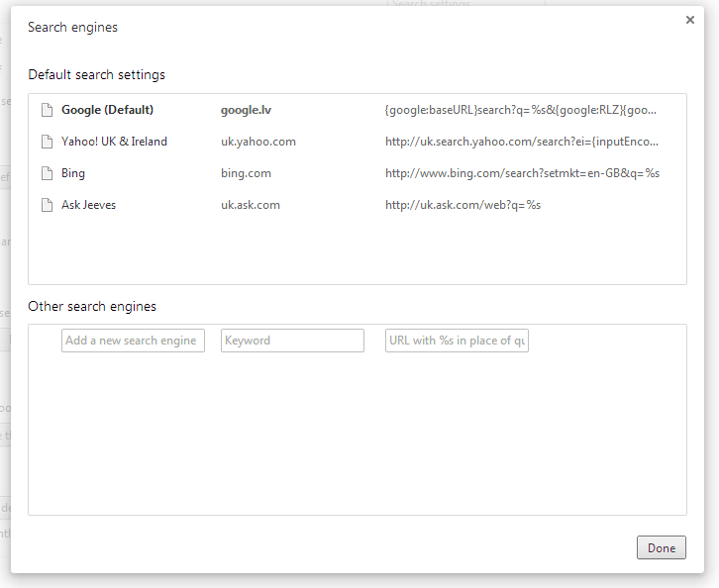The width and height of the screenshot is (719, 588).
Task: Close the Search engines dialog with the X
Action: click(689, 20)
